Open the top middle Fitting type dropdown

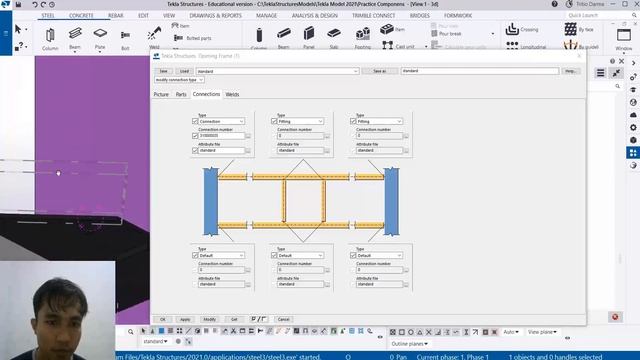301,121
